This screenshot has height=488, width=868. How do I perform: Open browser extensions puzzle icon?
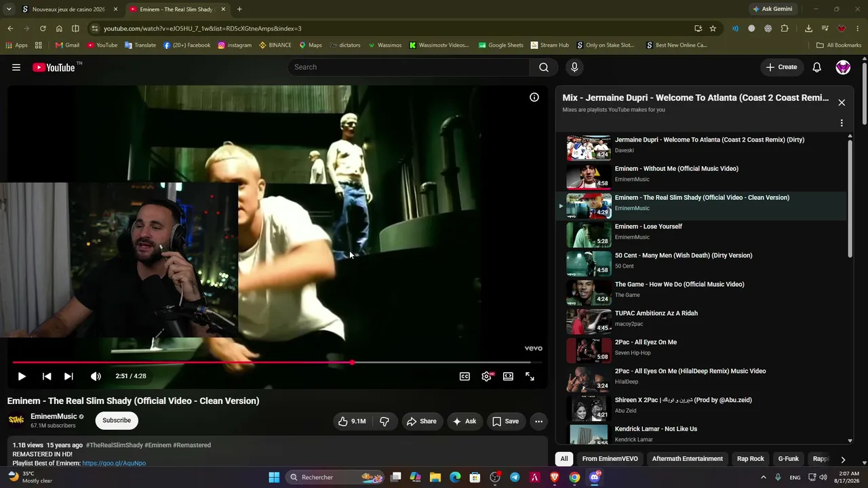[x=785, y=28]
